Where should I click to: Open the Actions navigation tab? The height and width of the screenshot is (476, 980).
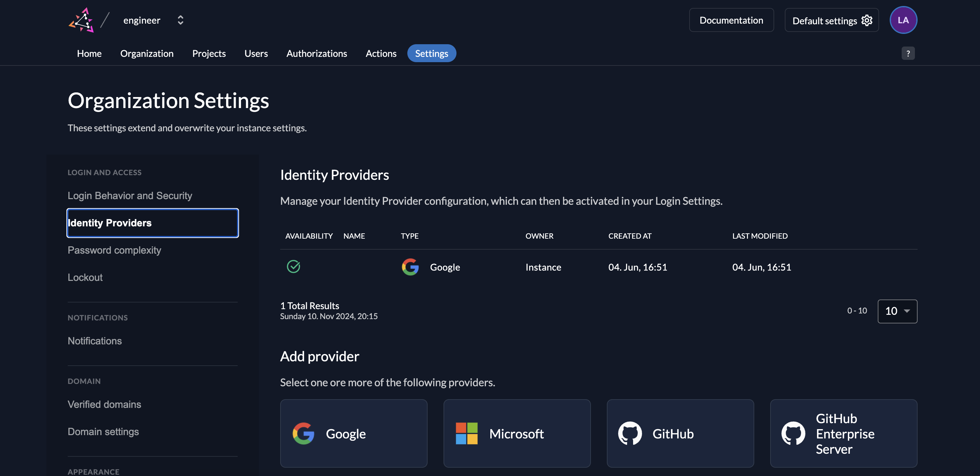381,53
